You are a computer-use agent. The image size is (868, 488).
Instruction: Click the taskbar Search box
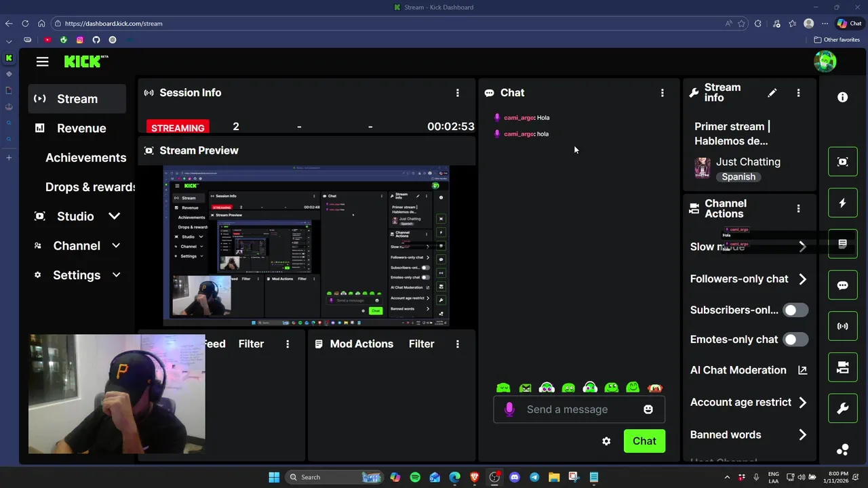(334, 477)
